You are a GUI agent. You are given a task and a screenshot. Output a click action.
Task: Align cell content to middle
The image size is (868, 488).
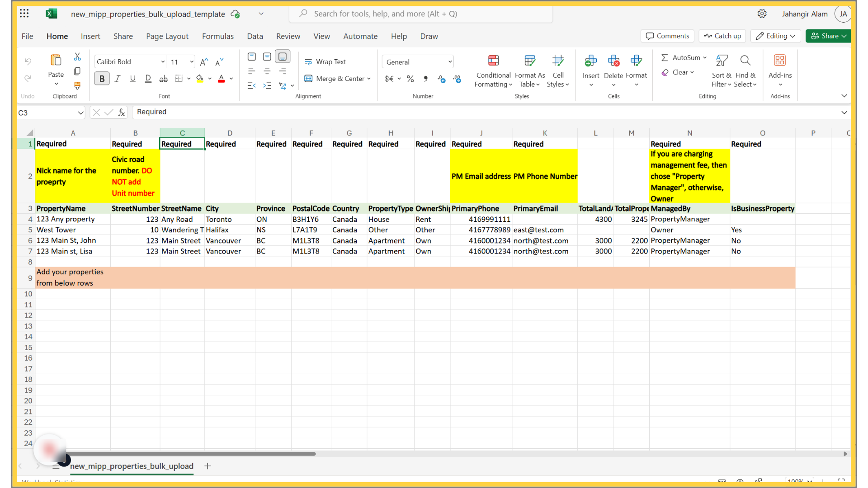[x=267, y=56]
